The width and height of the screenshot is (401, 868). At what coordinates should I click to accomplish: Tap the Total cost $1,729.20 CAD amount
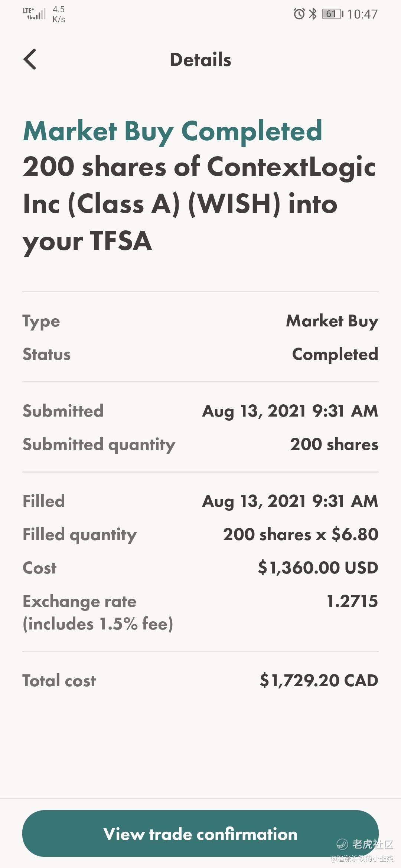(319, 681)
